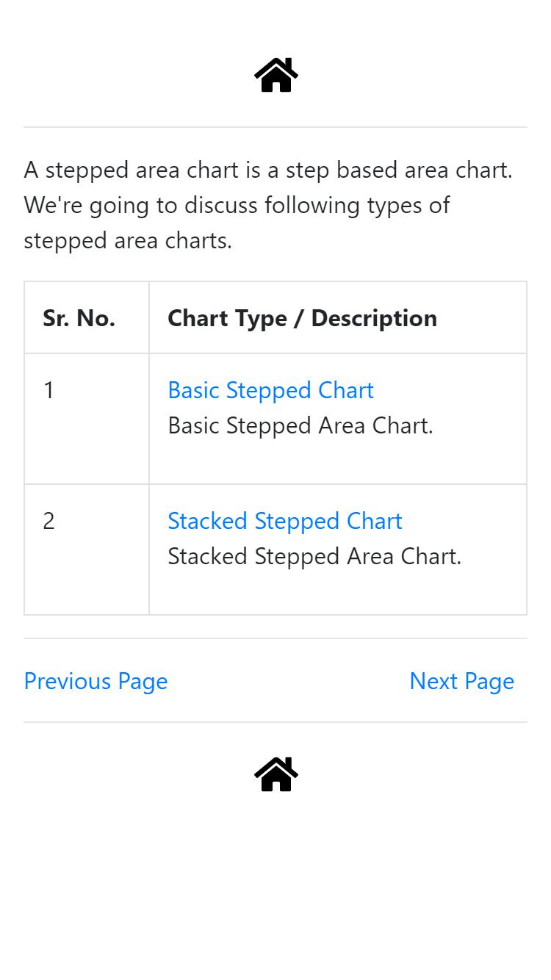
Task: Click the home icon below the Next Page link
Action: click(x=276, y=774)
